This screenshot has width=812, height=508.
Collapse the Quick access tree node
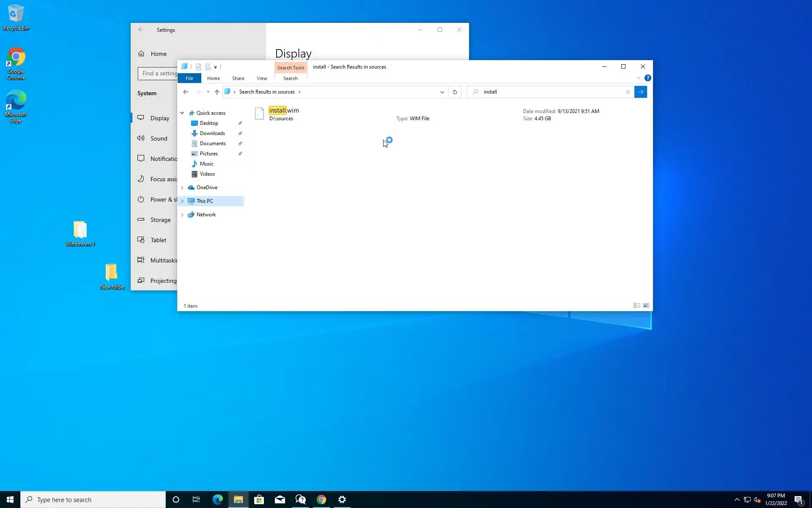pos(182,113)
